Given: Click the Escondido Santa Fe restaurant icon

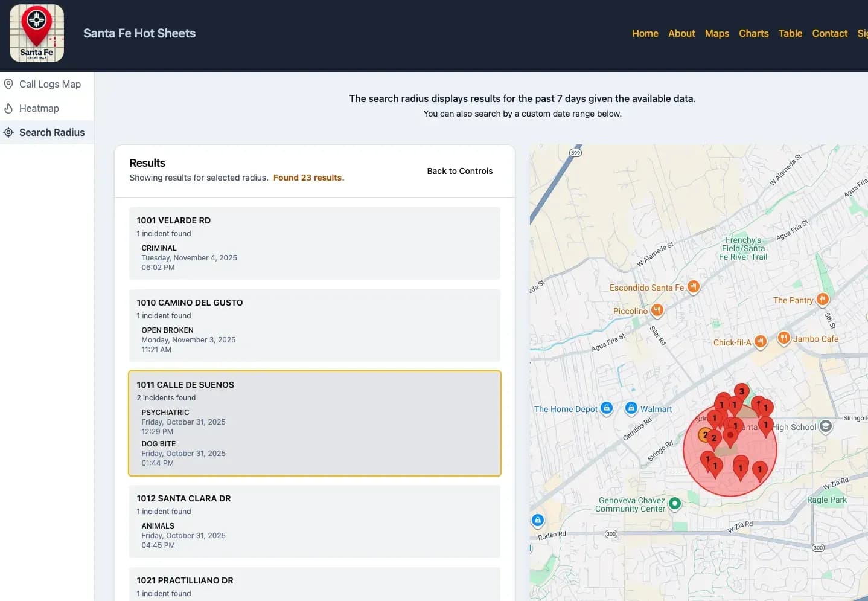Looking at the screenshot, I should click(x=694, y=286).
